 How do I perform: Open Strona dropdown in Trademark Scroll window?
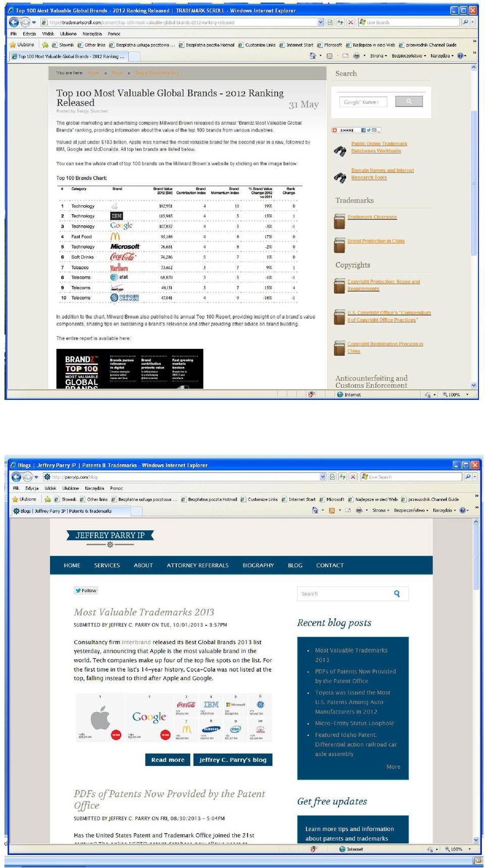pos(378,56)
